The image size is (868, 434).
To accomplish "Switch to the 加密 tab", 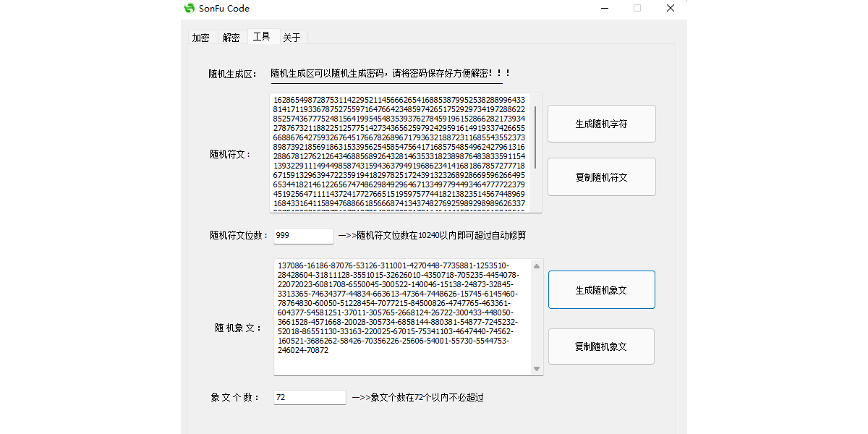I will 201,37.
